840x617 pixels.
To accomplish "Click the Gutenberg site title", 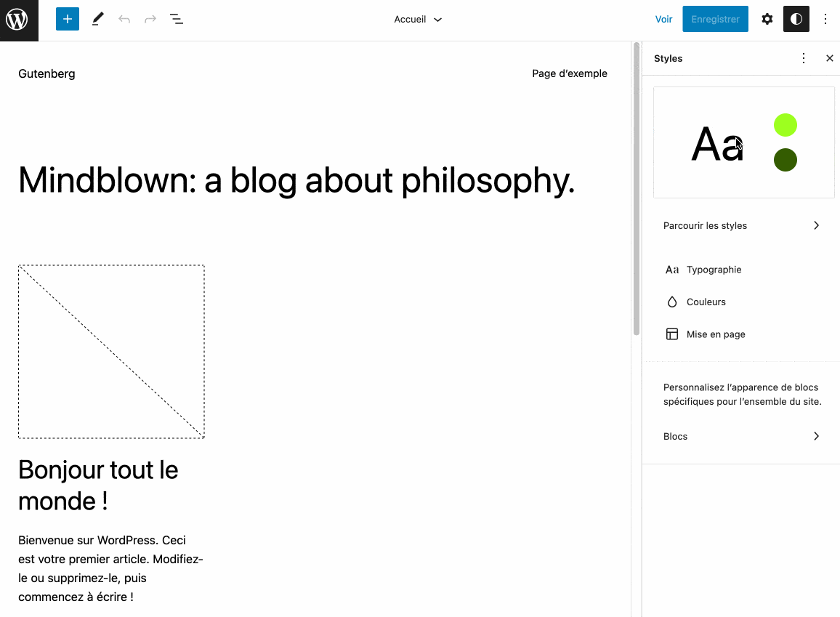I will [x=47, y=74].
